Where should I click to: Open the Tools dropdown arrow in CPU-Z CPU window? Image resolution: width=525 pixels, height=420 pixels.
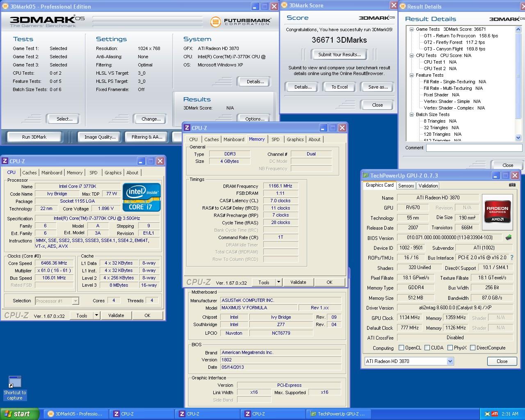(x=96, y=315)
